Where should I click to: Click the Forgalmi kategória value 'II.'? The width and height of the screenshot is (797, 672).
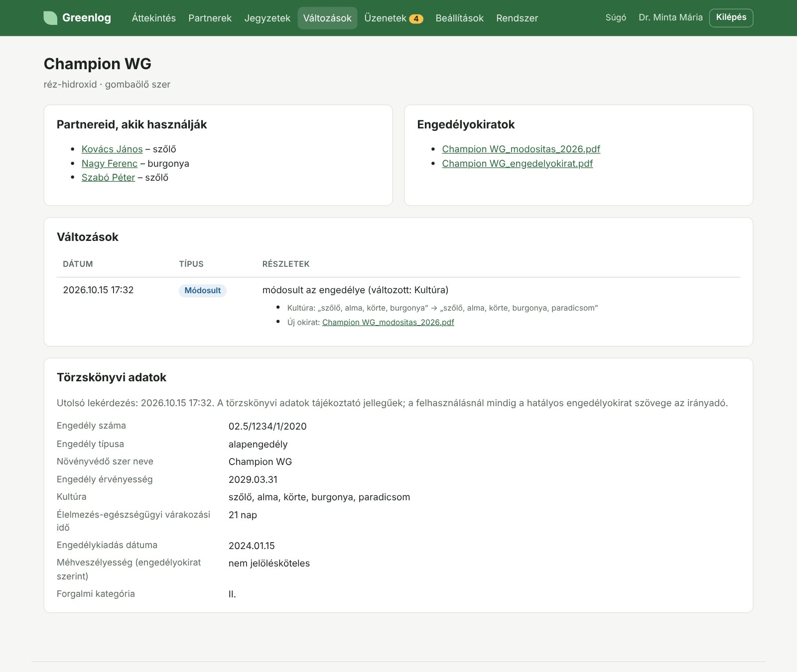tap(232, 594)
